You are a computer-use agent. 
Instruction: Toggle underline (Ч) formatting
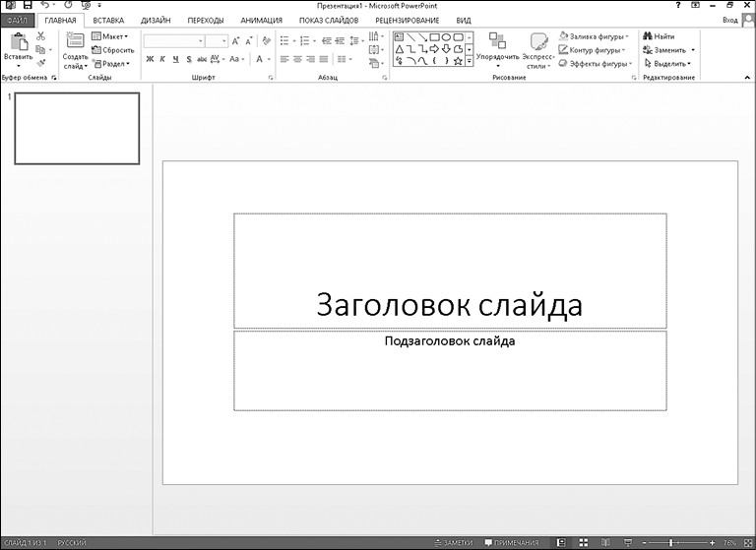click(x=175, y=59)
